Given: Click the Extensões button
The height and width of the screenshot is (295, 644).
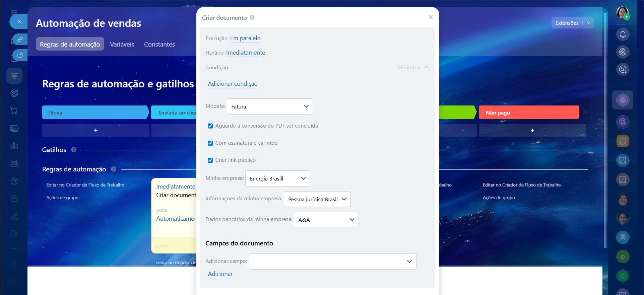Looking at the screenshot, I should click(567, 23).
